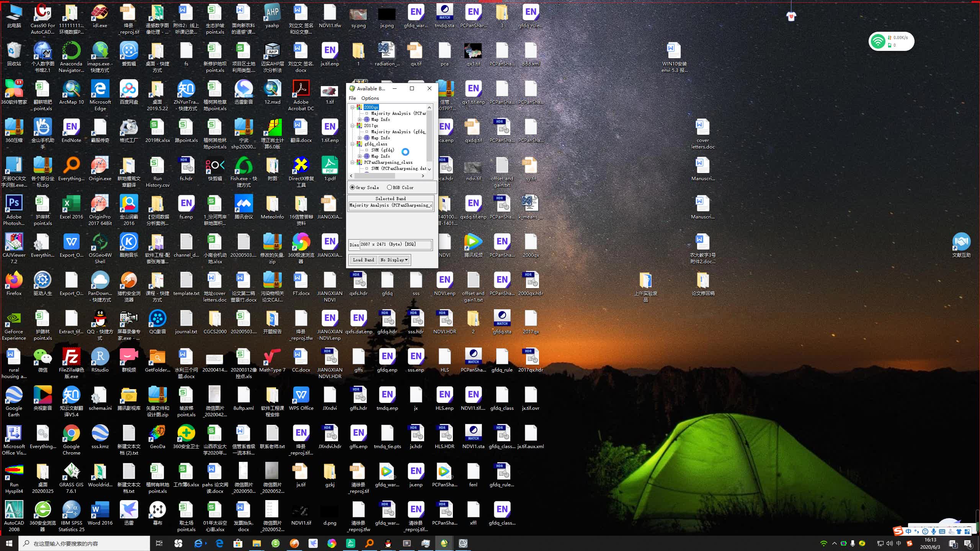Tick the Majority Analysis band box under 2000qx
Image resolution: width=980 pixels, height=551 pixels.
coord(367,113)
